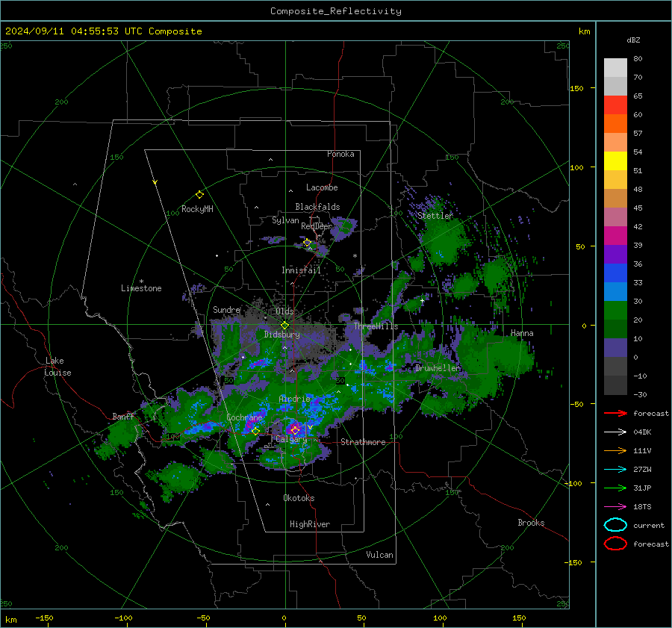Pick the magenta swatch between 42 and 39 dBZ
672x628 pixels.
point(615,236)
